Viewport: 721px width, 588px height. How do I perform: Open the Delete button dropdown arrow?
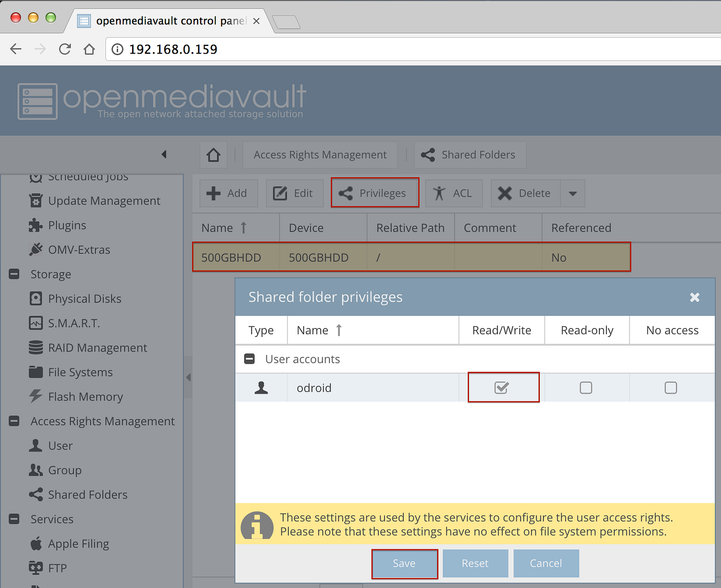[573, 194]
